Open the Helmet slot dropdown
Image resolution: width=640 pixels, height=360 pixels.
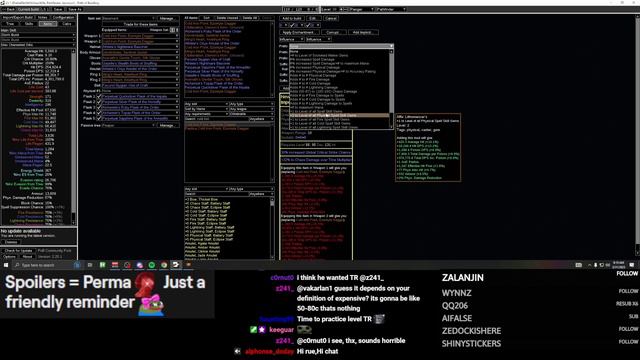(x=140, y=47)
